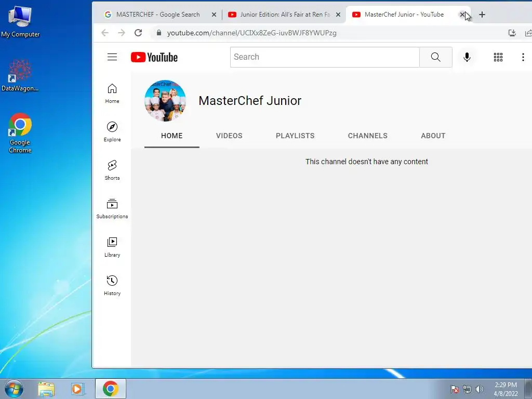The image size is (532, 399).
Task: Switch to MASTERCHEF Google Search tab
Action: [x=158, y=15]
